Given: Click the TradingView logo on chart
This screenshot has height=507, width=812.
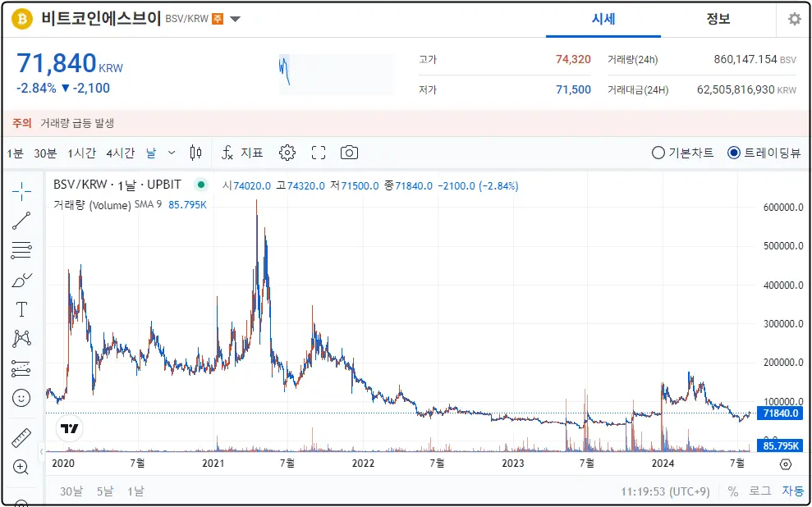Looking at the screenshot, I should (70, 428).
